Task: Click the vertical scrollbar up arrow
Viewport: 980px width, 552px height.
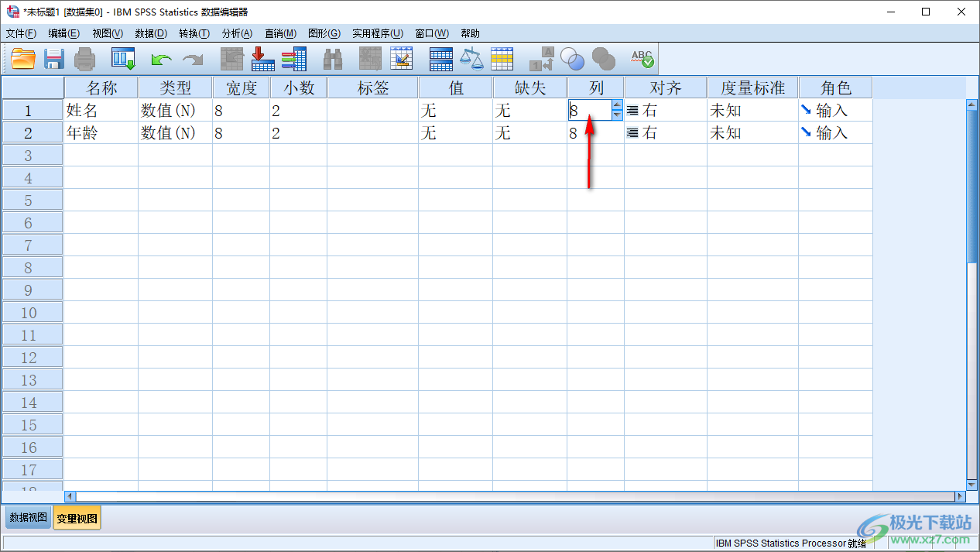Action: coord(972,105)
